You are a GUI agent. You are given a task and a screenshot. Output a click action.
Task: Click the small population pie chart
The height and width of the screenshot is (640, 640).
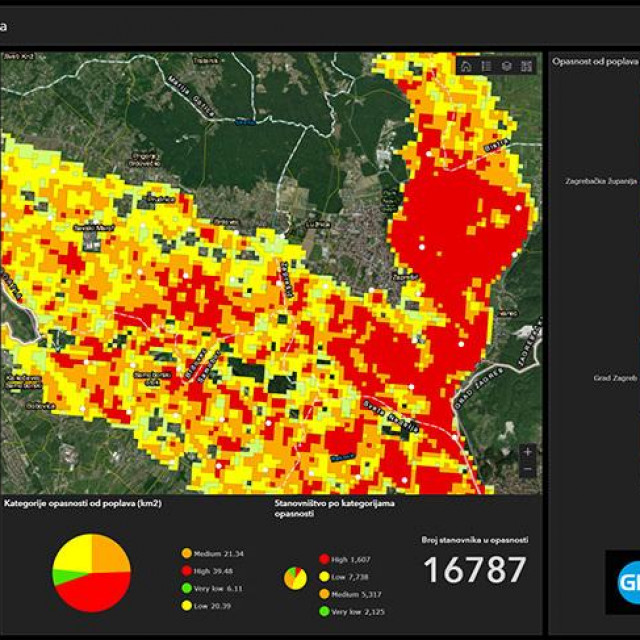coord(295,578)
